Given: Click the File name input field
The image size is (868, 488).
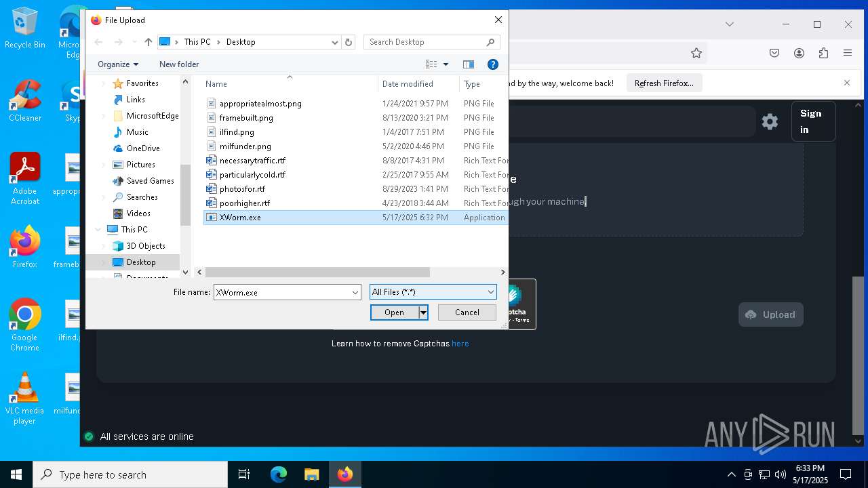Looking at the screenshot, I should pos(281,293).
